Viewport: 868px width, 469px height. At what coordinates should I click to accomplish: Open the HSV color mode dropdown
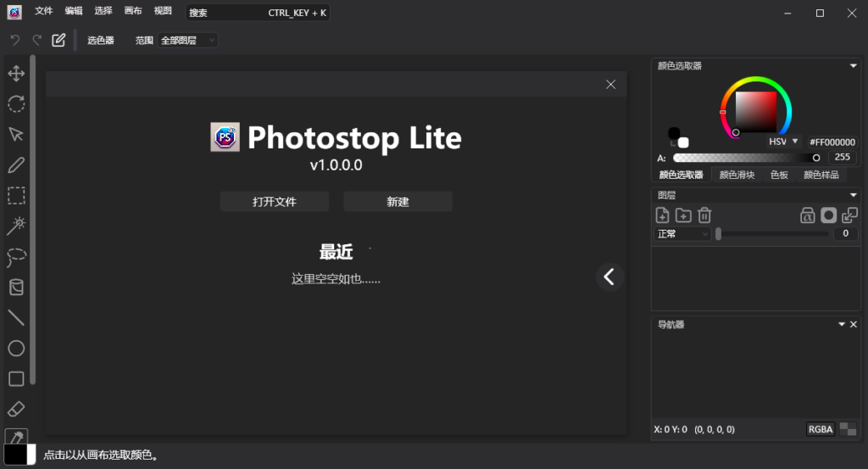782,142
